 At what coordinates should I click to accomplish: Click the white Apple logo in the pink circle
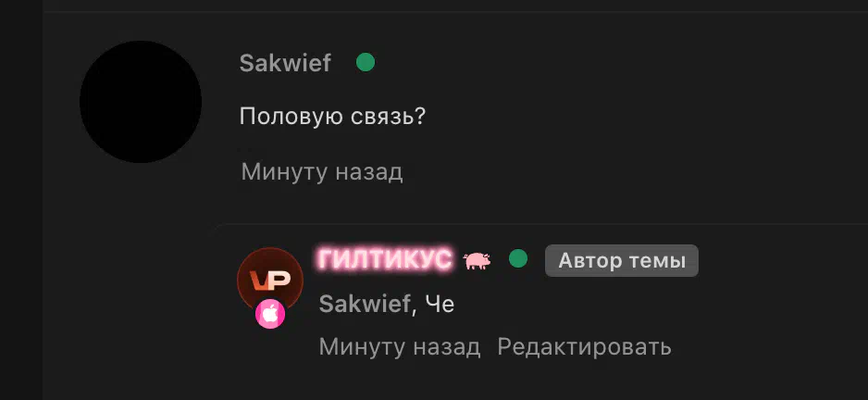pos(270,314)
